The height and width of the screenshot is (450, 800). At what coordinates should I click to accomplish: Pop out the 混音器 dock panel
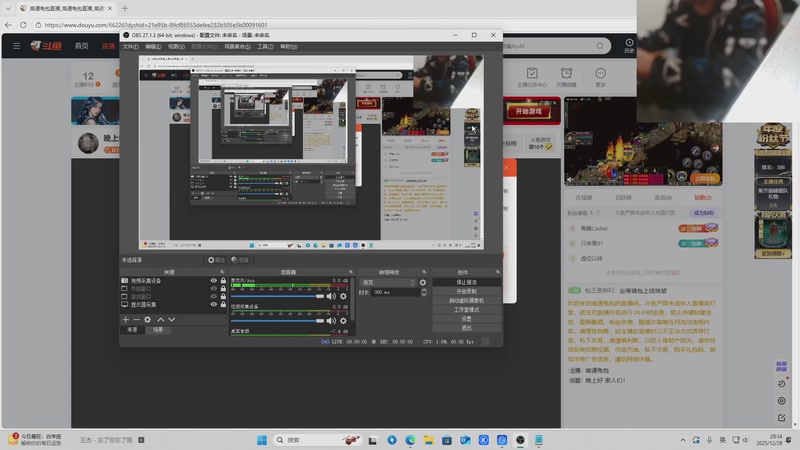(x=351, y=272)
